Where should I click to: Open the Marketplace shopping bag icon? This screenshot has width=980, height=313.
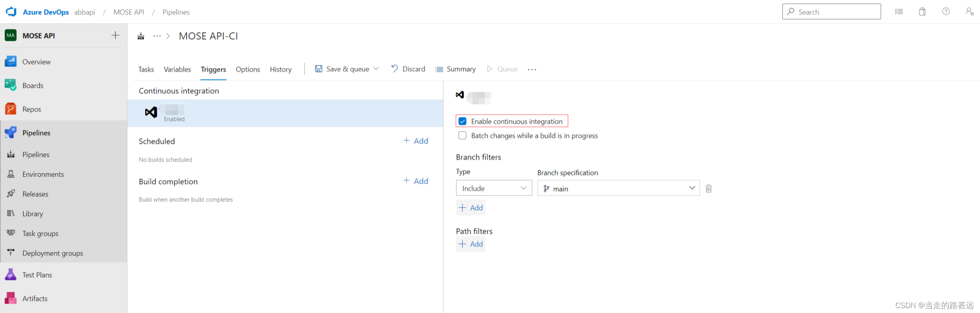pos(922,11)
